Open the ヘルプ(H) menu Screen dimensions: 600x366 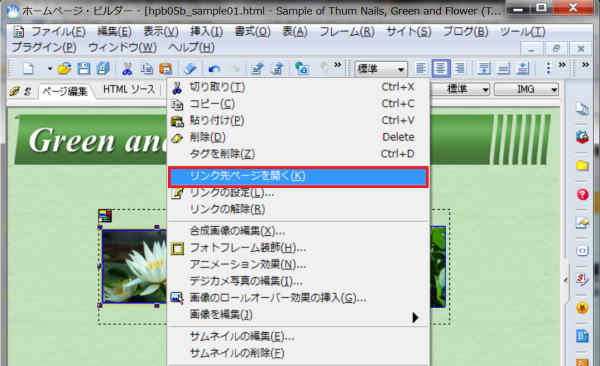[x=191, y=47]
